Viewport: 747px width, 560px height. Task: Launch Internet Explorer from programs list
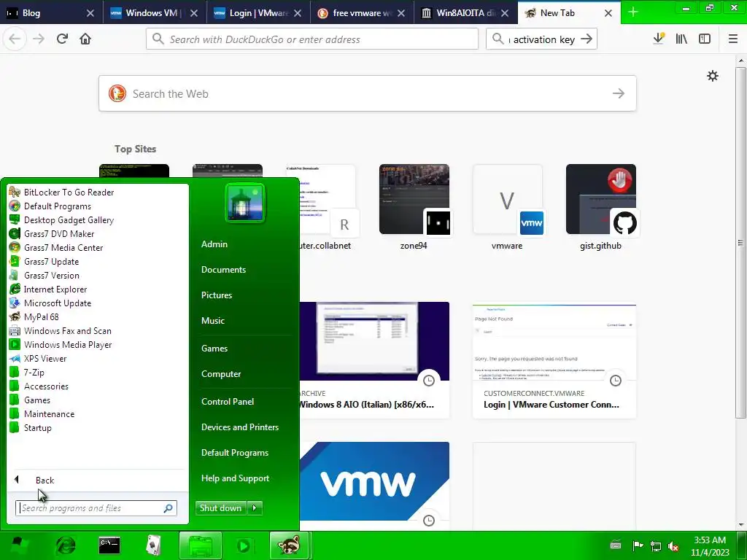click(48, 289)
